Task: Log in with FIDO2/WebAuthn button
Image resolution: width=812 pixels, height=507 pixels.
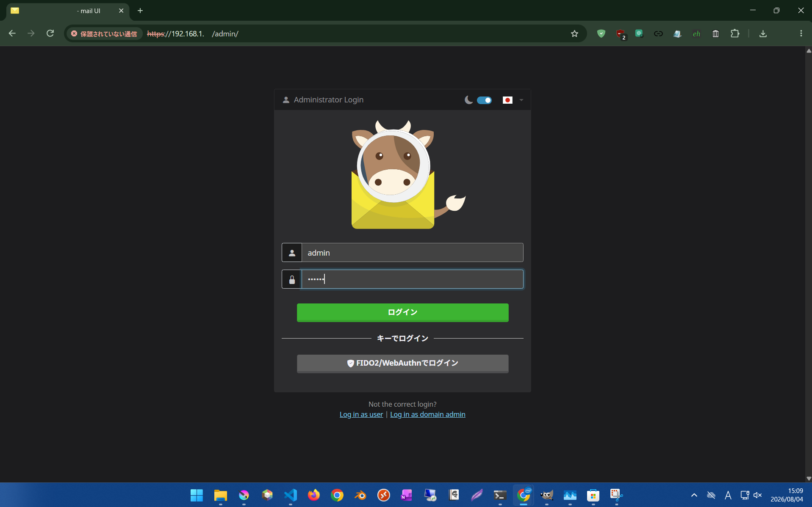Action: pos(402,364)
